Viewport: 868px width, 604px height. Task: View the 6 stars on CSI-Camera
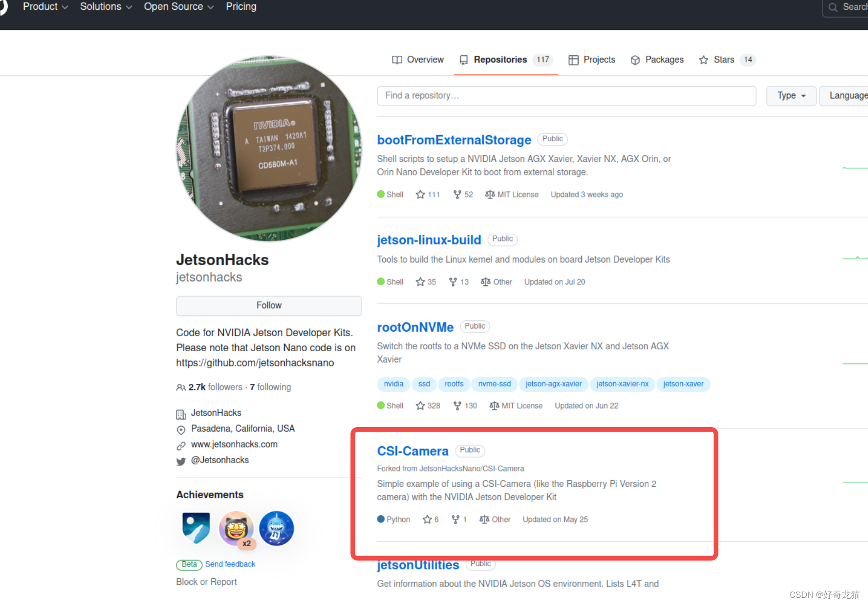430,519
